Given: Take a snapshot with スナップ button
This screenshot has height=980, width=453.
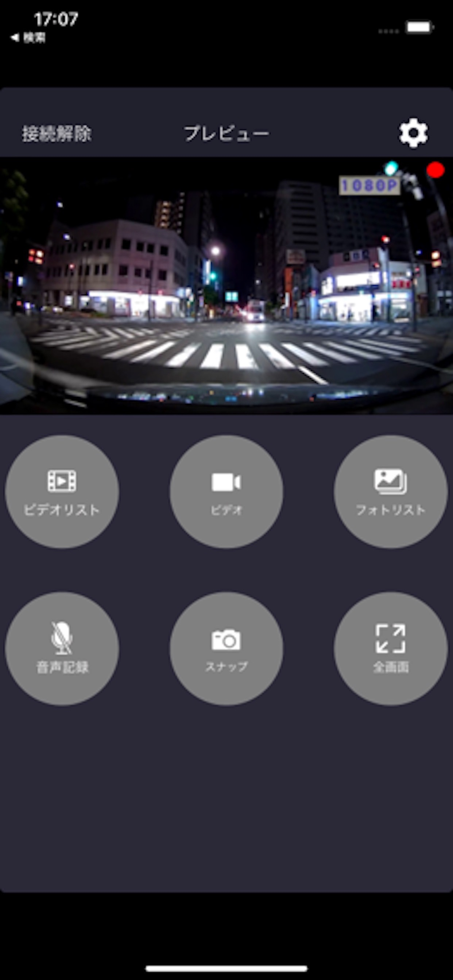Looking at the screenshot, I should click(226, 649).
